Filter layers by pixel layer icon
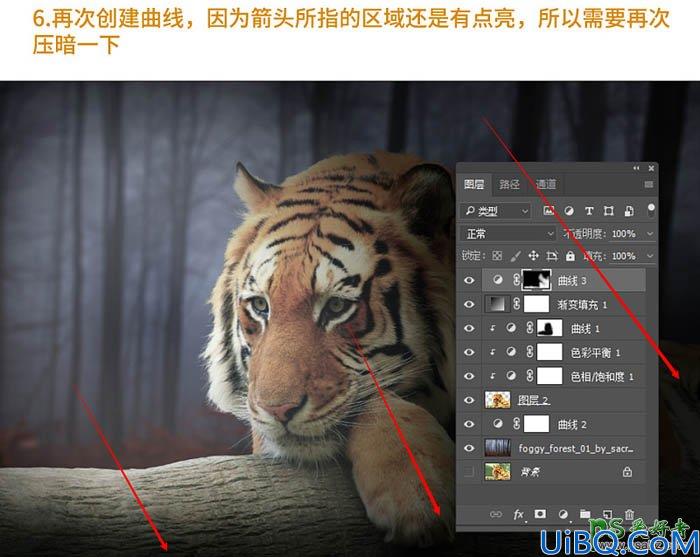This screenshot has width=700, height=557. click(549, 211)
